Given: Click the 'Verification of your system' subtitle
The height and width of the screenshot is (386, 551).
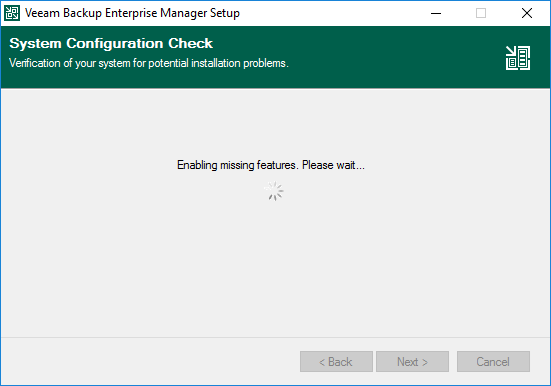Looking at the screenshot, I should coord(149,63).
